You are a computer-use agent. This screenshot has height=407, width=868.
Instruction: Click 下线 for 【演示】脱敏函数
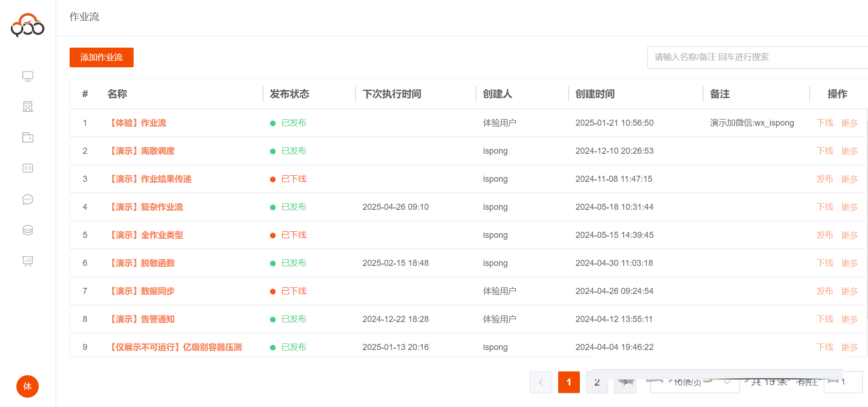pos(825,263)
